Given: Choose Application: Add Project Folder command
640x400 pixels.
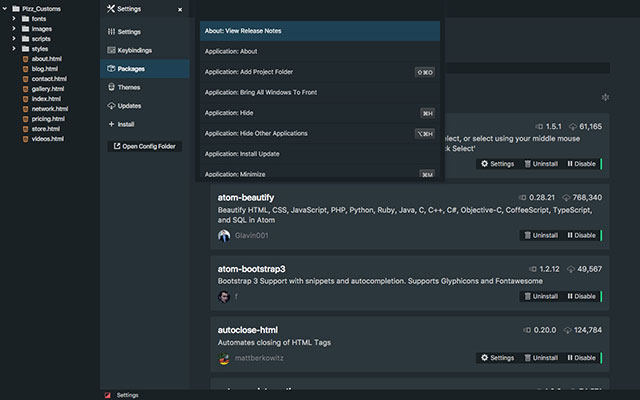Looking at the screenshot, I should click(320, 72).
